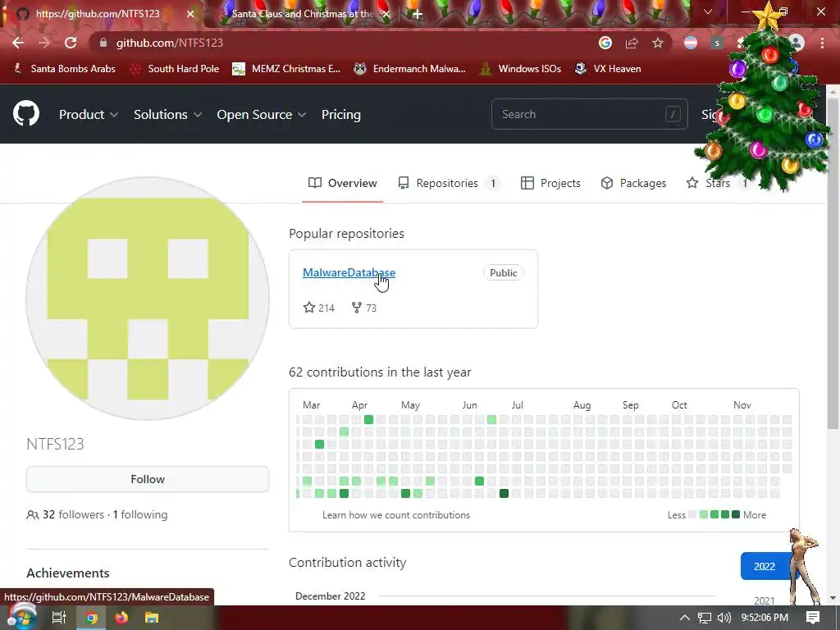Click the Google icon in address bar
Viewport: 840px width, 630px height.
(x=605, y=43)
